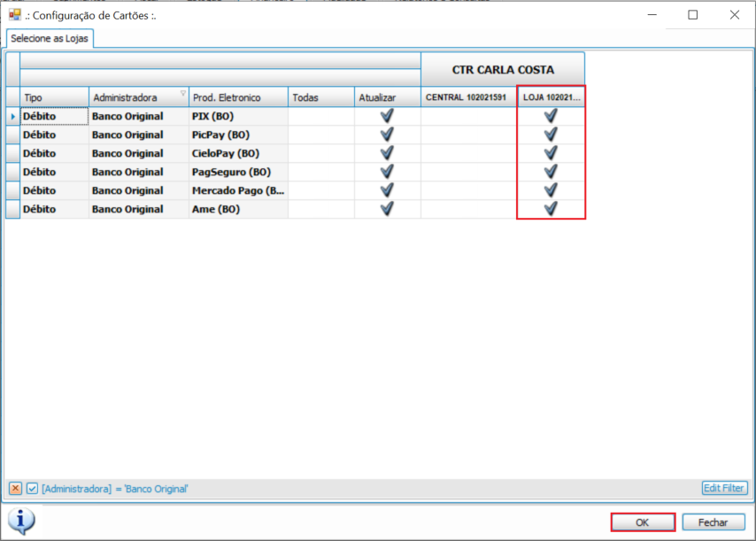Sort by the Administradora column header
This screenshot has width=756, height=541.
pyautogui.click(x=139, y=97)
